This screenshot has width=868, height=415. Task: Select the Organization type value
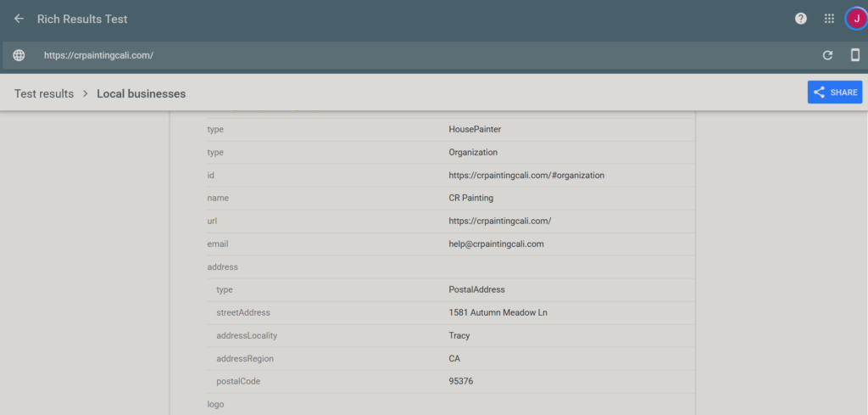473,153
